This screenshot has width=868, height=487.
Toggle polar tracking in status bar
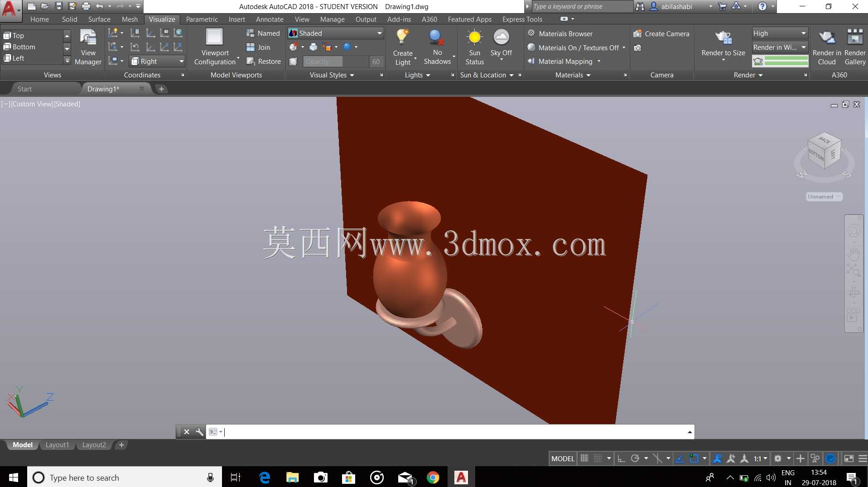point(635,458)
